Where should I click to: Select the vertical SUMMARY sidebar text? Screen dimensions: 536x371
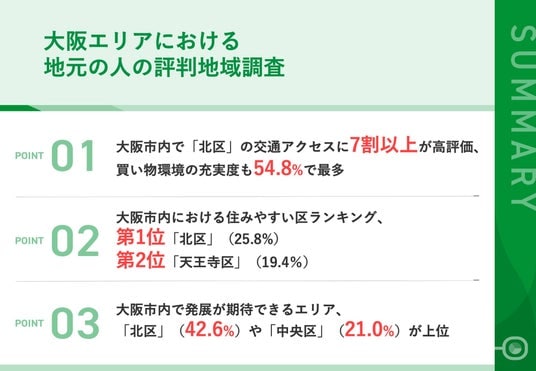pos(521,117)
